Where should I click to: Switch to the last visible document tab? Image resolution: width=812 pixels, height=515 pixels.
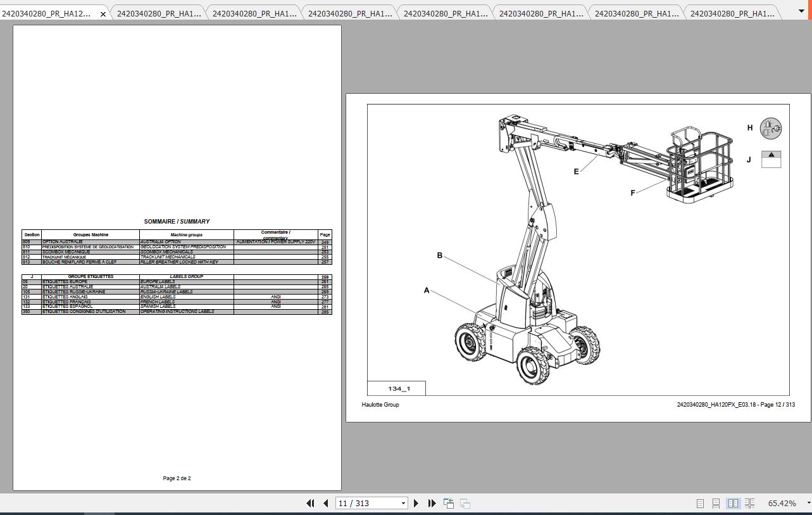(732, 13)
